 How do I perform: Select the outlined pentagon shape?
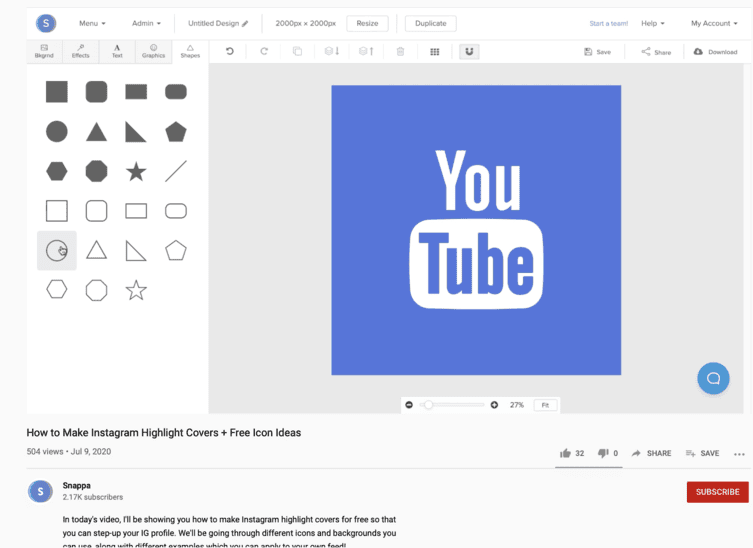[176, 250]
